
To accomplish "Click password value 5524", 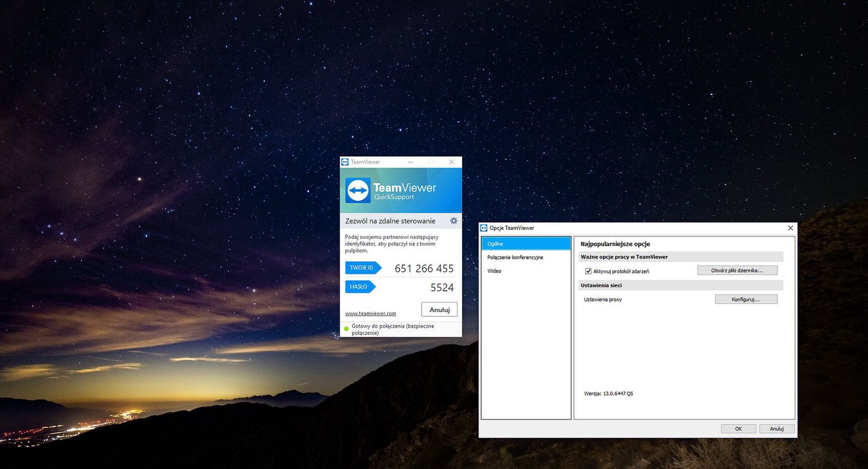I will [x=442, y=287].
